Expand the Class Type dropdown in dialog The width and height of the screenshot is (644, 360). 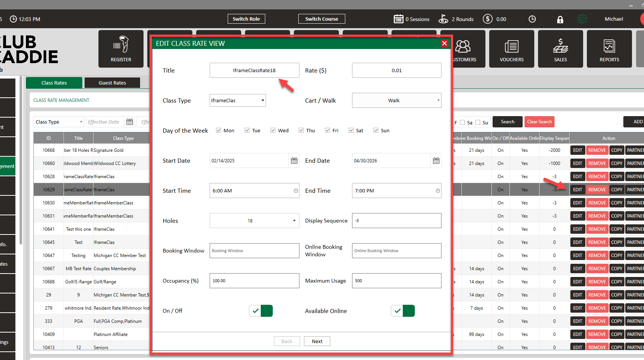238,100
